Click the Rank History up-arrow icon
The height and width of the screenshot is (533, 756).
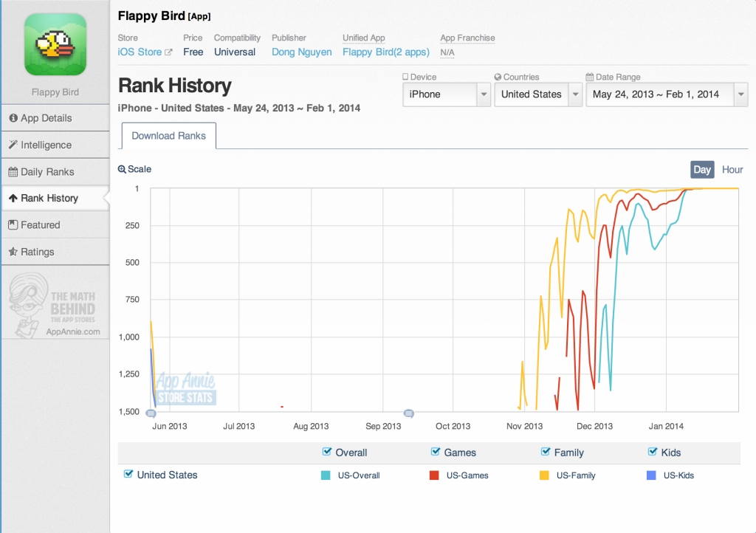pyautogui.click(x=13, y=198)
